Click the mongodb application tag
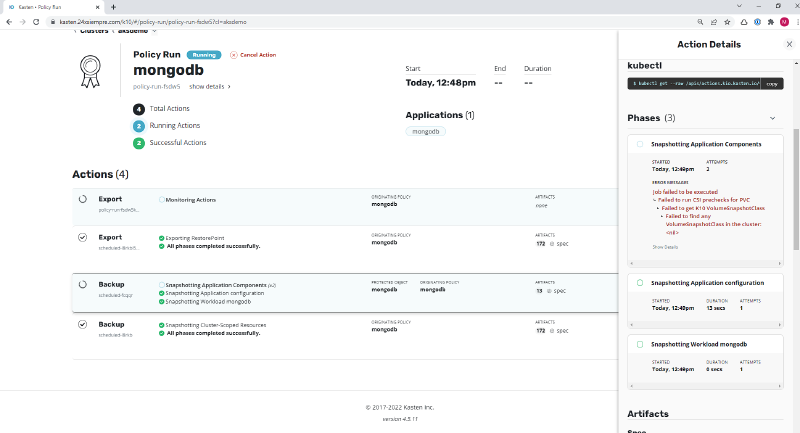This screenshot has height=433, width=800. (426, 132)
